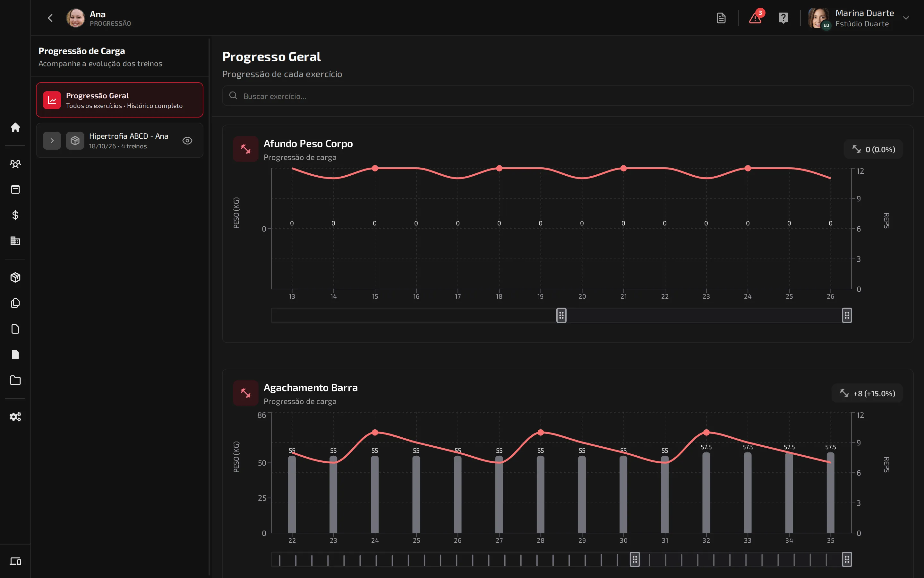Expand the Hipertrofia ABCD - Ana program
Screen dimensions: 924x578
(52, 141)
